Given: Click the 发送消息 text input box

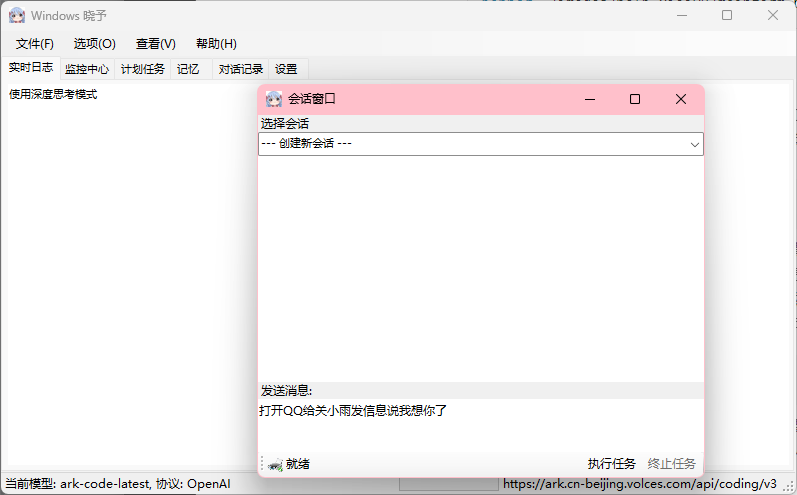Looking at the screenshot, I should (480, 425).
